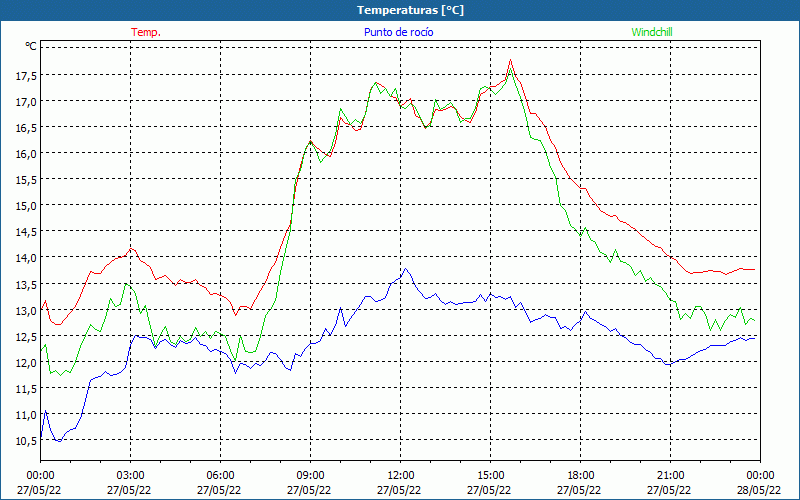
Task: Click the 13,5 y-axis value
Action: (26, 284)
